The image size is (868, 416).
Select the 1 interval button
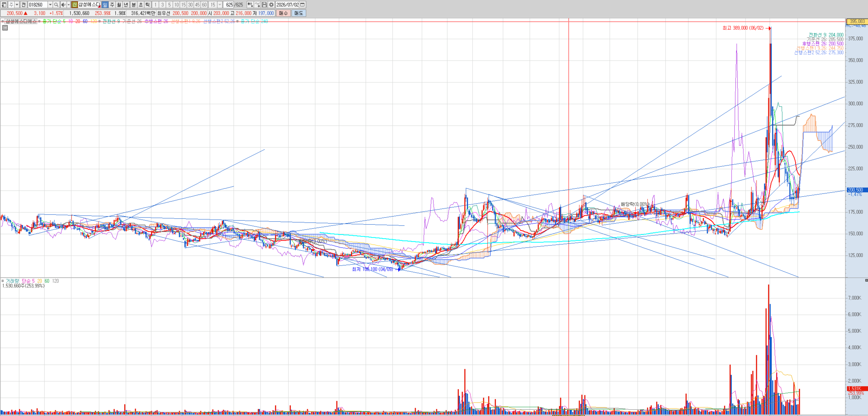tap(155, 5)
